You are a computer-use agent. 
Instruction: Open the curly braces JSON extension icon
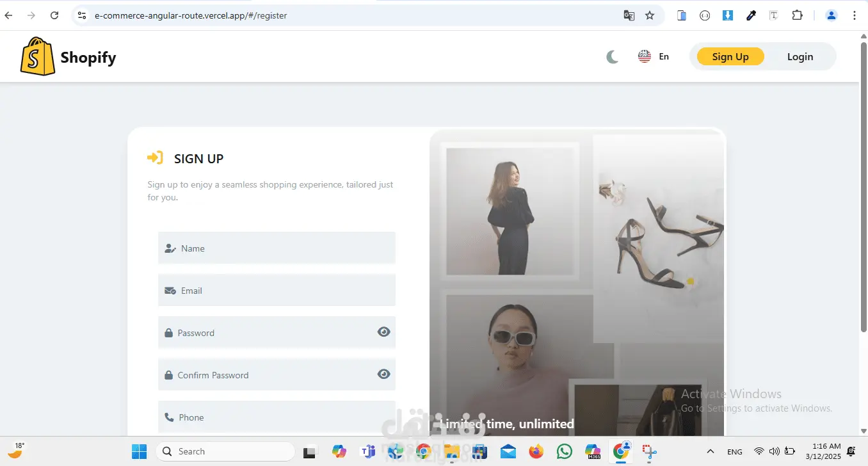pos(705,15)
